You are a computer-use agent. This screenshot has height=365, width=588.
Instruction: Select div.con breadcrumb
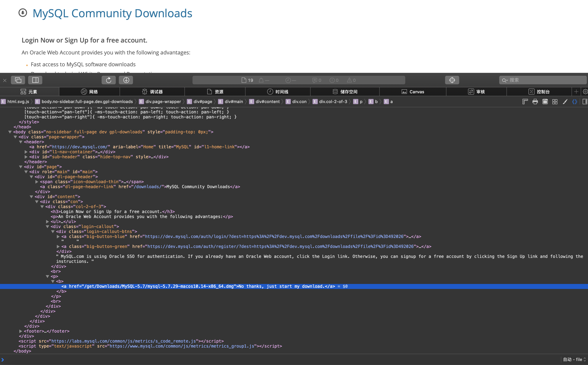tap(296, 102)
